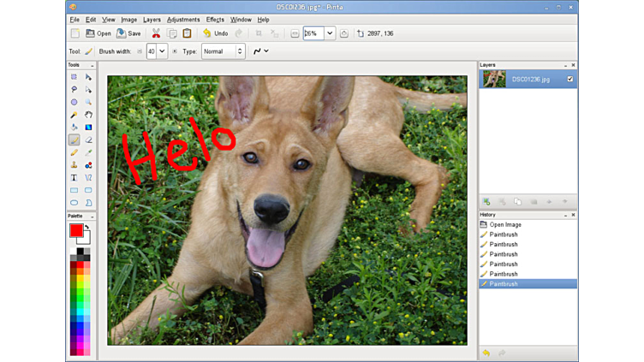Select the Eraser tool

coord(88,140)
